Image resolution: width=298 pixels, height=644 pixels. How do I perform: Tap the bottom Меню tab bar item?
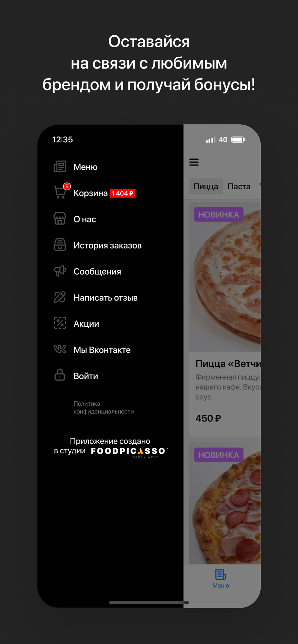[x=221, y=579]
